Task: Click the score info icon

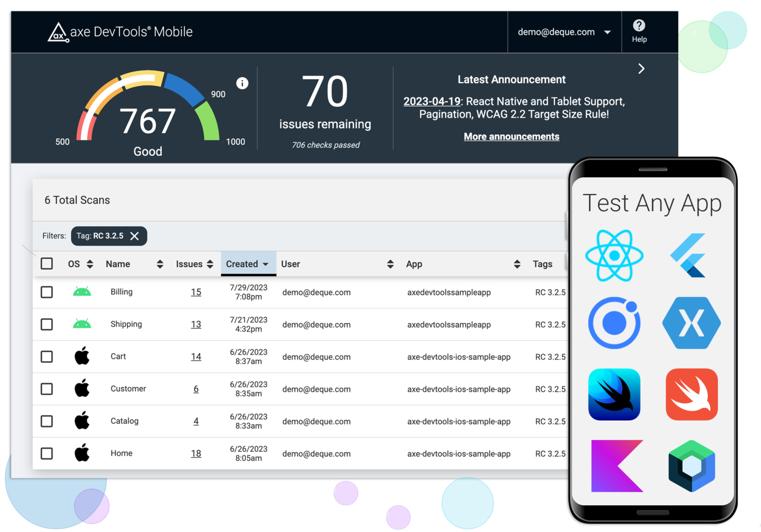Action: coord(242,83)
